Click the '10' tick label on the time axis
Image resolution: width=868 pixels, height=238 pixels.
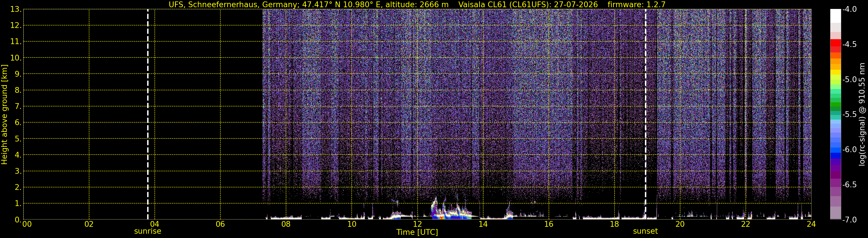(352, 224)
